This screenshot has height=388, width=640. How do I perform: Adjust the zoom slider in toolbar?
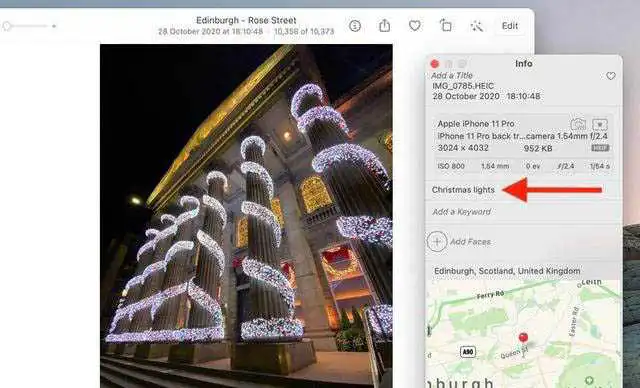coord(29,26)
